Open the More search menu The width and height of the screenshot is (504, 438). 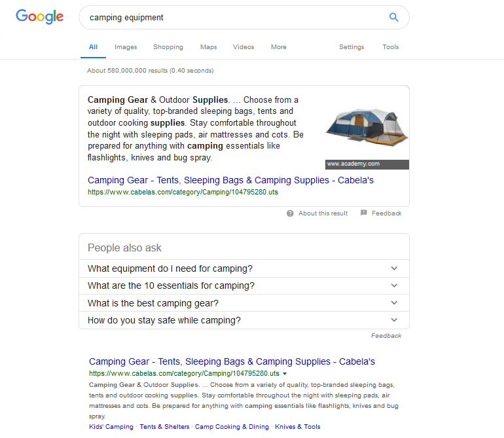[x=279, y=47]
